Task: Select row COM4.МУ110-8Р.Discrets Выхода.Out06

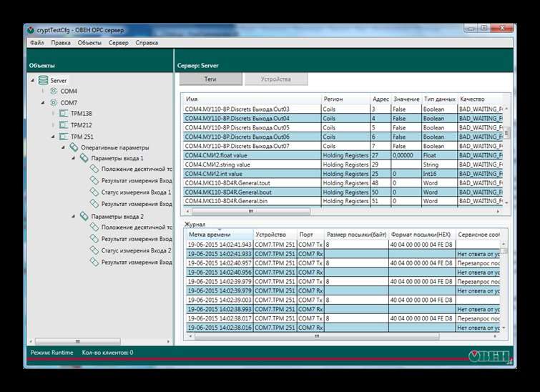Action: click(343, 137)
